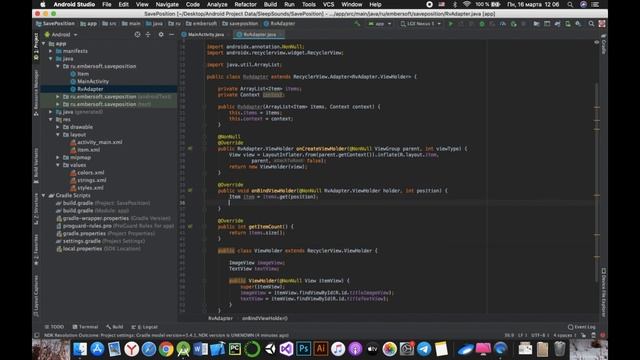Toggle the Layout Captures tool window
640x360 pixels.
(36, 296)
